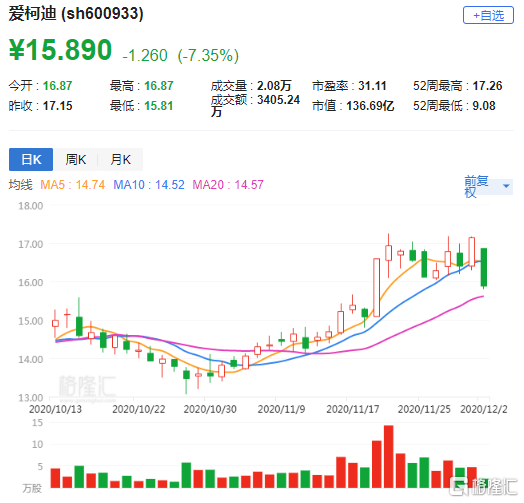Click the 2020/11/25 date axis label
The width and height of the screenshot is (524, 503).
click(424, 409)
